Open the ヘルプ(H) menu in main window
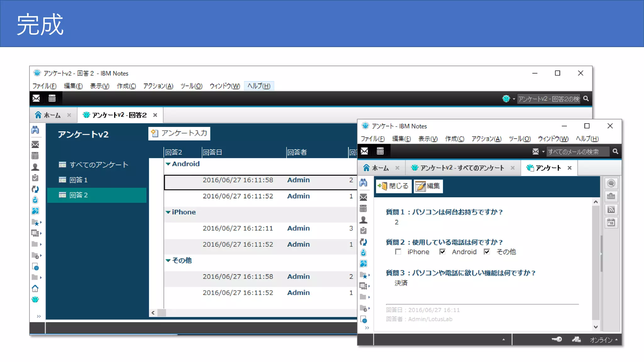Viewport: 644px width, 362px height. point(259,86)
